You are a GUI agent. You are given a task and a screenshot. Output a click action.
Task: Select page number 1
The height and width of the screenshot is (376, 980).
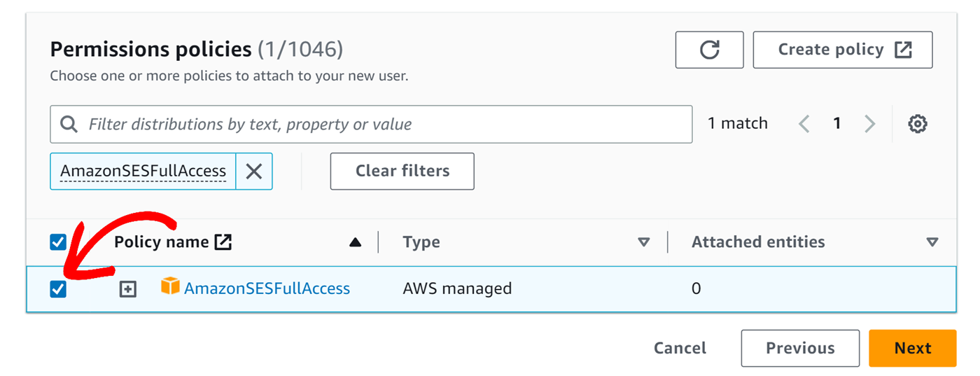(x=836, y=124)
